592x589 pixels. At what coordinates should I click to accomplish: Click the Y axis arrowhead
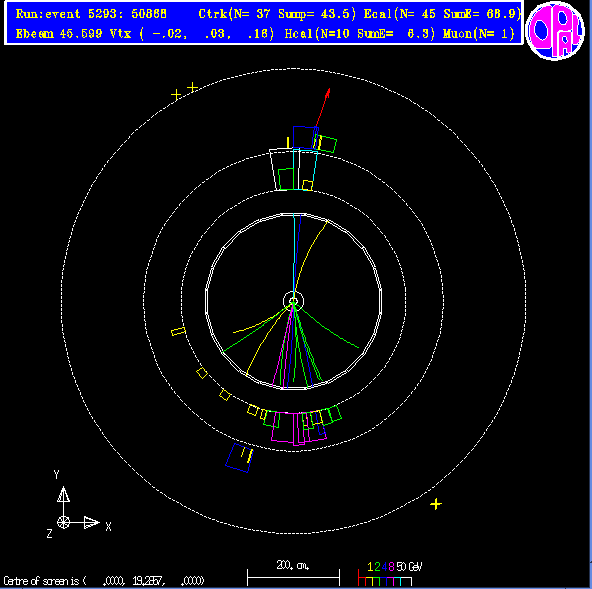(63, 494)
